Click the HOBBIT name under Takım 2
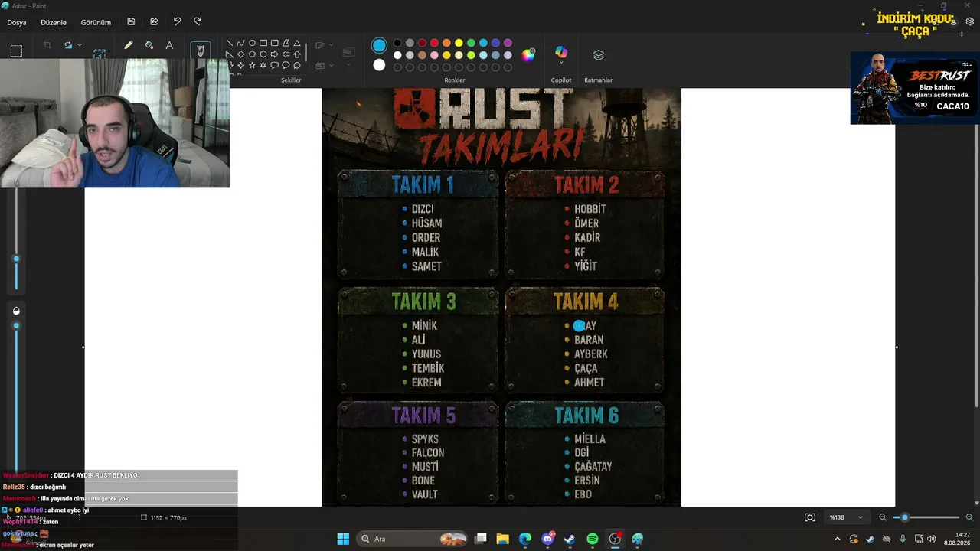 (x=590, y=209)
